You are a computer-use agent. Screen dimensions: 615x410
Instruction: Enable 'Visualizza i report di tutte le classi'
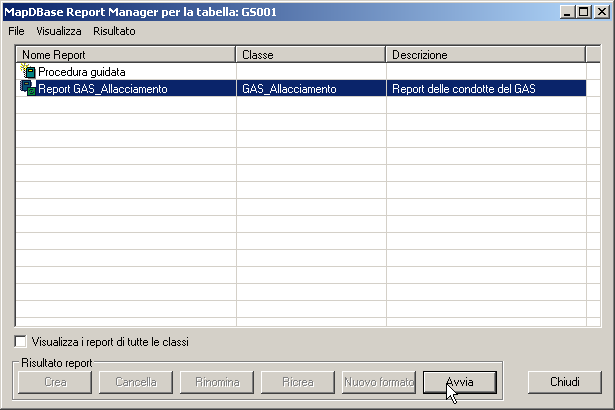[x=21, y=342]
